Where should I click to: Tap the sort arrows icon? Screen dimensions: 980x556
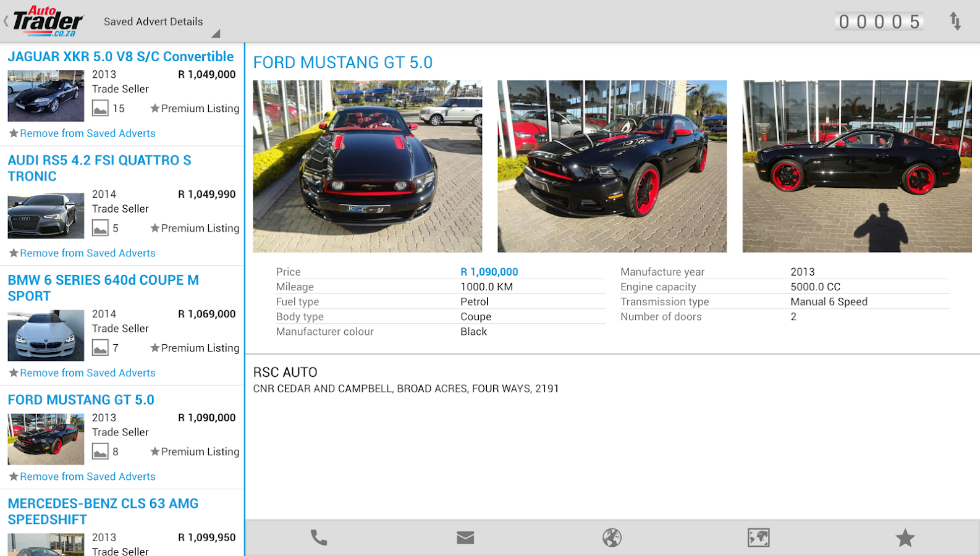[955, 22]
